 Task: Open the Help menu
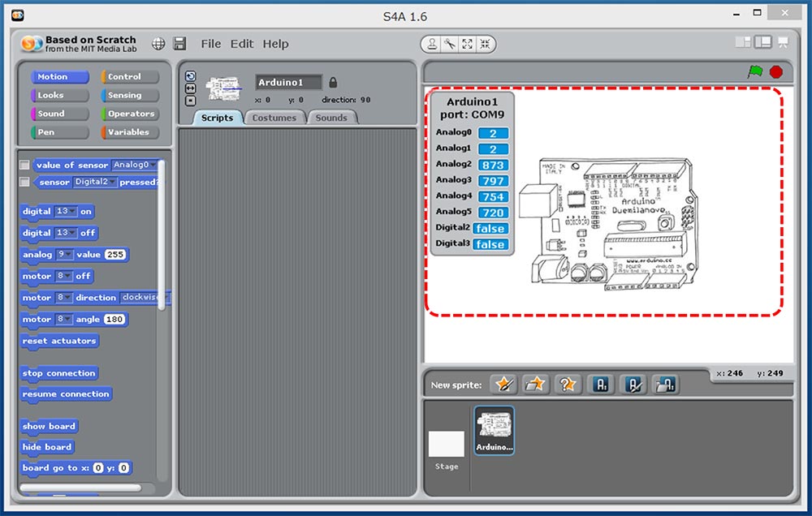(275, 44)
